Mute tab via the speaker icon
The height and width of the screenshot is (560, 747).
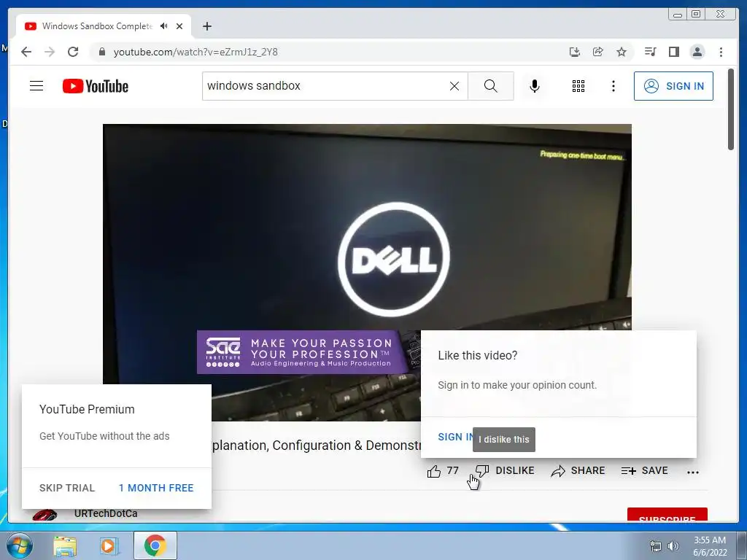[x=164, y=26]
